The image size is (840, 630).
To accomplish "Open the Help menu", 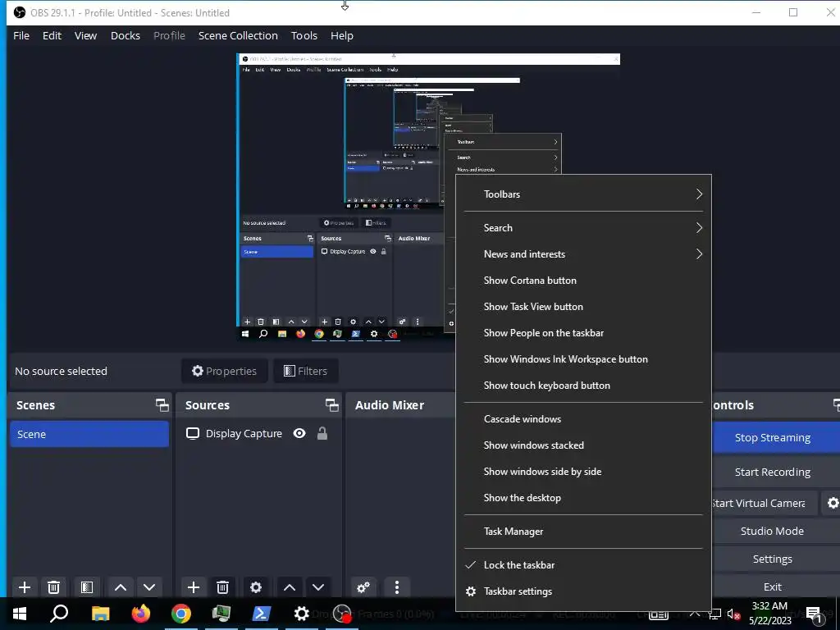I will [x=342, y=36].
